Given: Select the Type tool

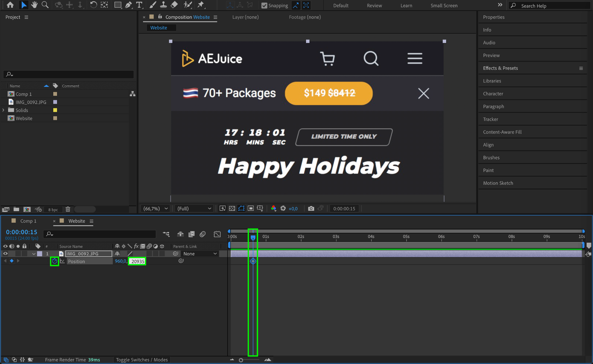Looking at the screenshot, I should pos(139,5).
